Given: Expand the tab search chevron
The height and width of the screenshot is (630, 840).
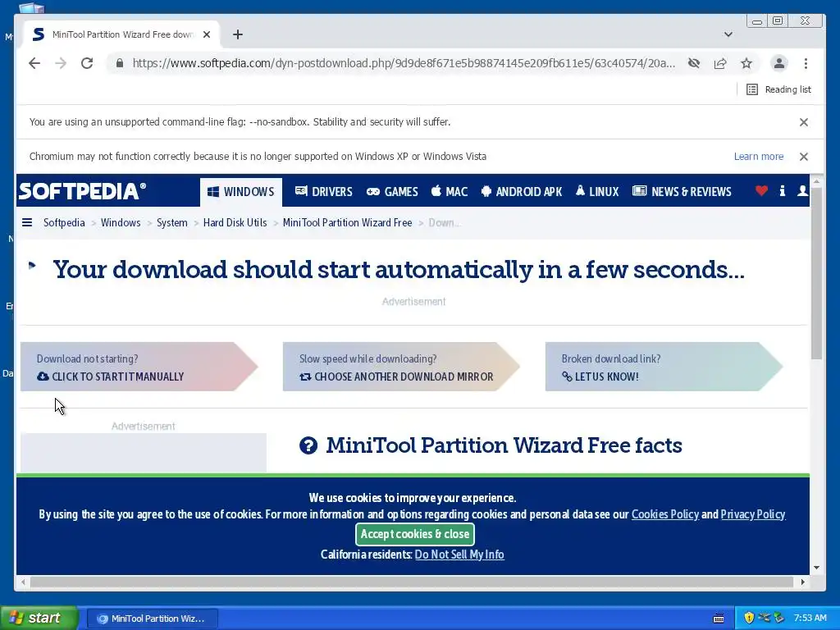Looking at the screenshot, I should [x=728, y=34].
